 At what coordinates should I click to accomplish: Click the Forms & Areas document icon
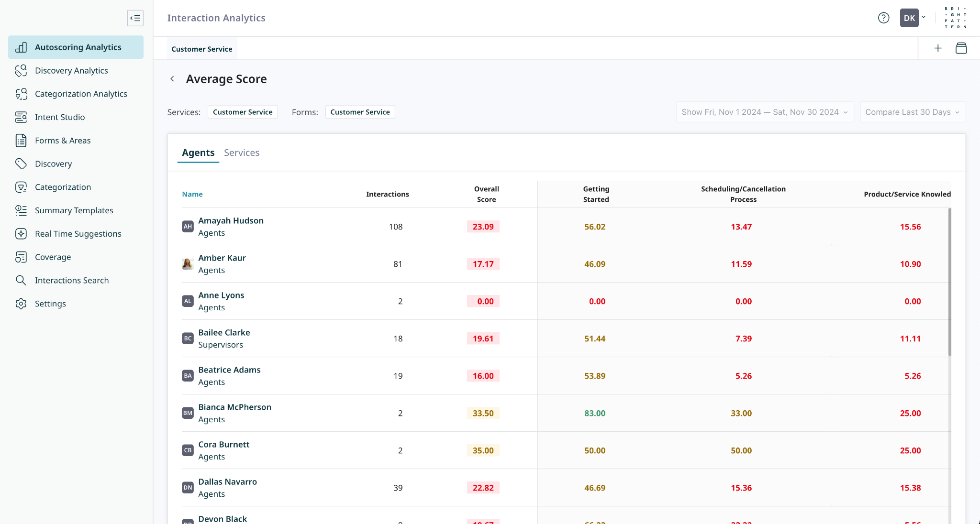21,141
